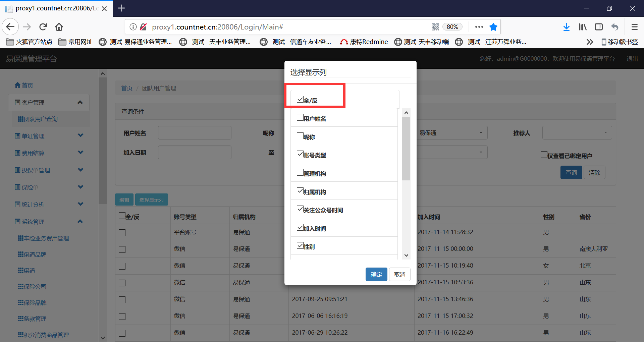The width and height of the screenshot is (644, 342).
Task: Click the Firefox reload page icon
Action: 43,27
